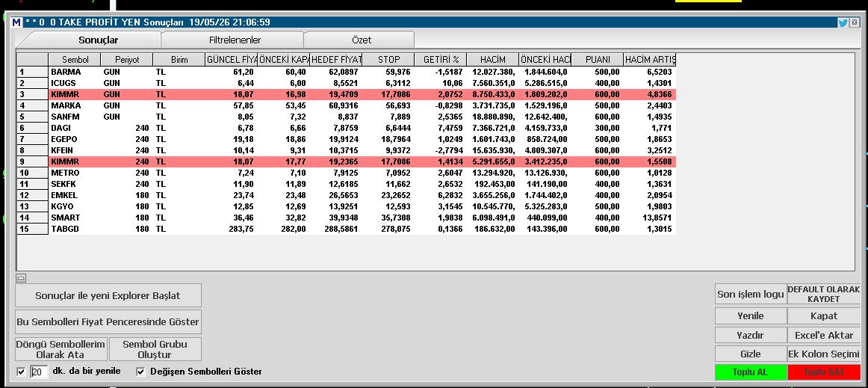Click the 283,75 current price cell
The width and height of the screenshot is (868, 388).
232,229
